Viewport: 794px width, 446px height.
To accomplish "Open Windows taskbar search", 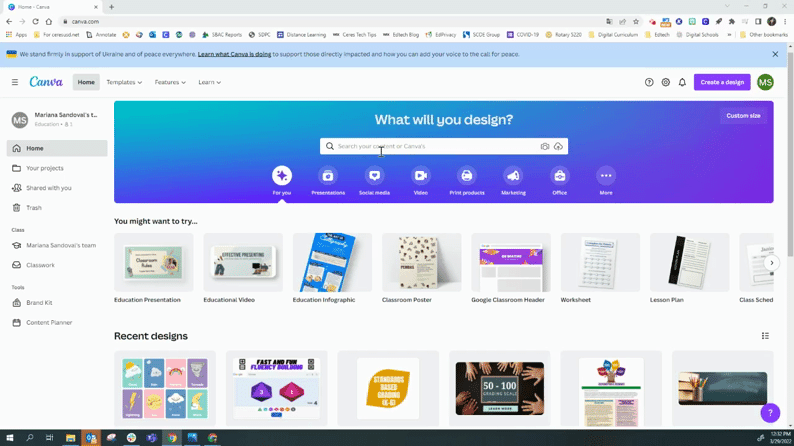I will (29, 437).
